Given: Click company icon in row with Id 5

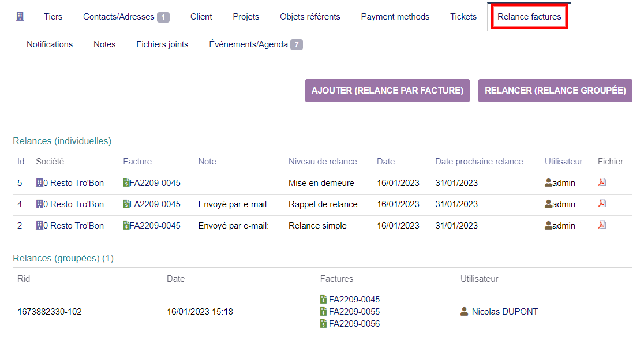Looking at the screenshot, I should (x=40, y=183).
